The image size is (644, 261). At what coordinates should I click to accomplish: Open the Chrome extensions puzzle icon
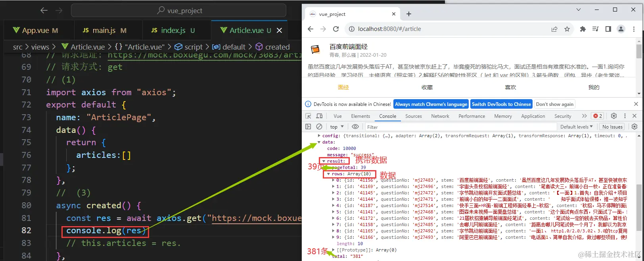(x=583, y=29)
